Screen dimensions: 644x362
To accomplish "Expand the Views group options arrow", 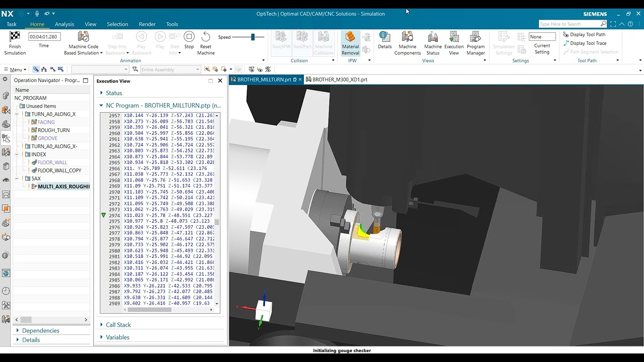I will [485, 60].
